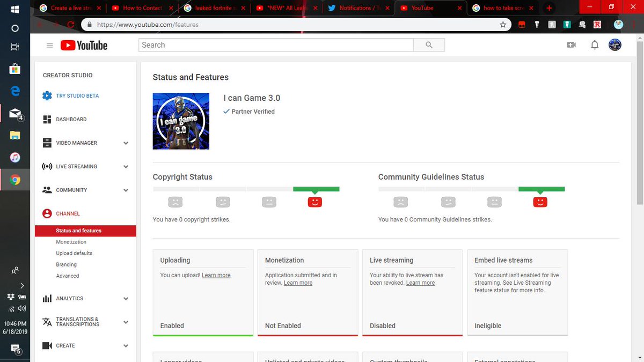Click the Chrome profile avatar icon

click(x=619, y=25)
